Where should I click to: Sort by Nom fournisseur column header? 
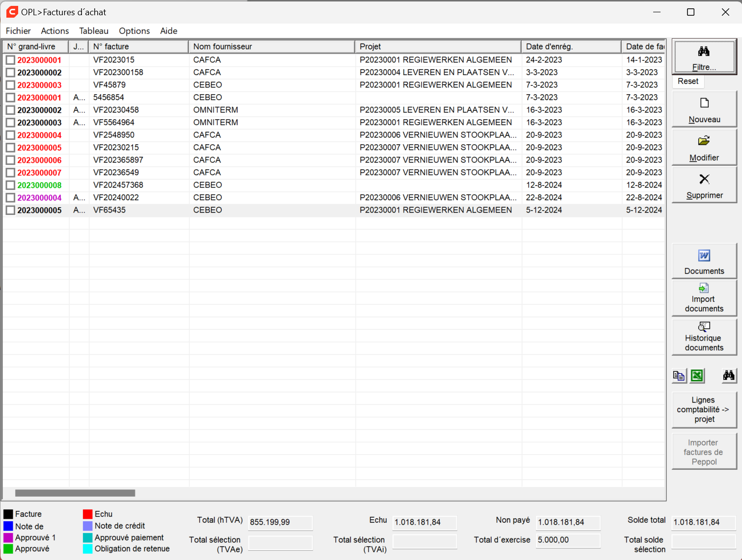coord(272,47)
